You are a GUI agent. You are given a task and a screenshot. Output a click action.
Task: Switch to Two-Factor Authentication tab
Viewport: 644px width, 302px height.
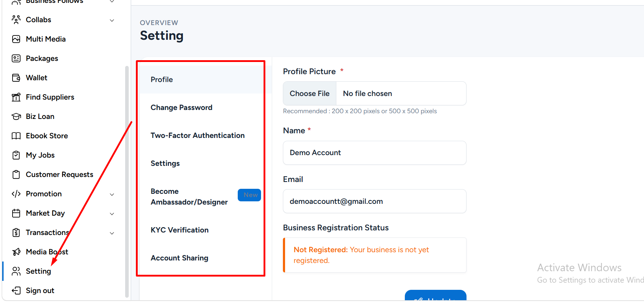[x=198, y=135]
